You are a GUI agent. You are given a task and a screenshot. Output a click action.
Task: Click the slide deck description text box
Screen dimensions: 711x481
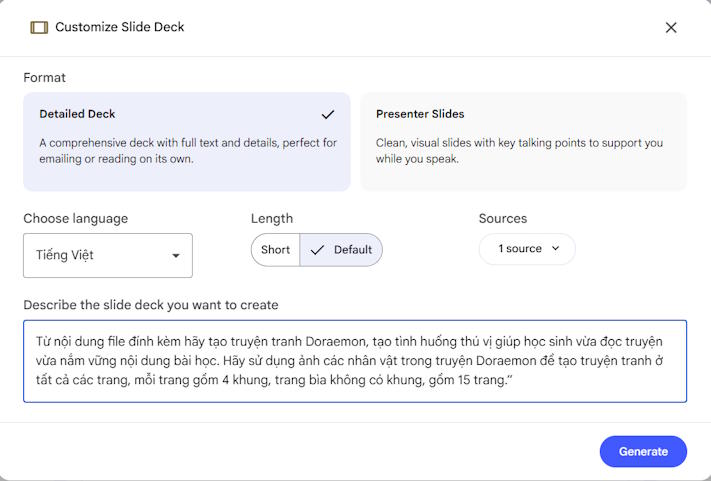355,361
